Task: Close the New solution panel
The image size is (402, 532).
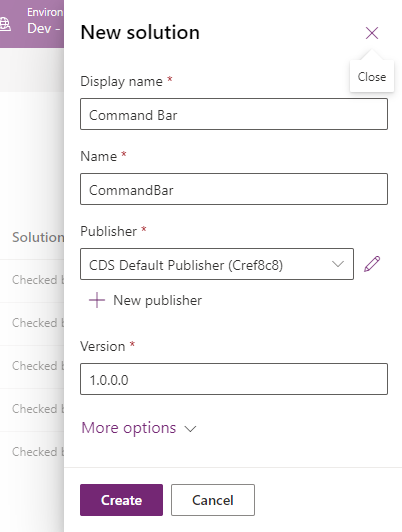Action: (372, 33)
